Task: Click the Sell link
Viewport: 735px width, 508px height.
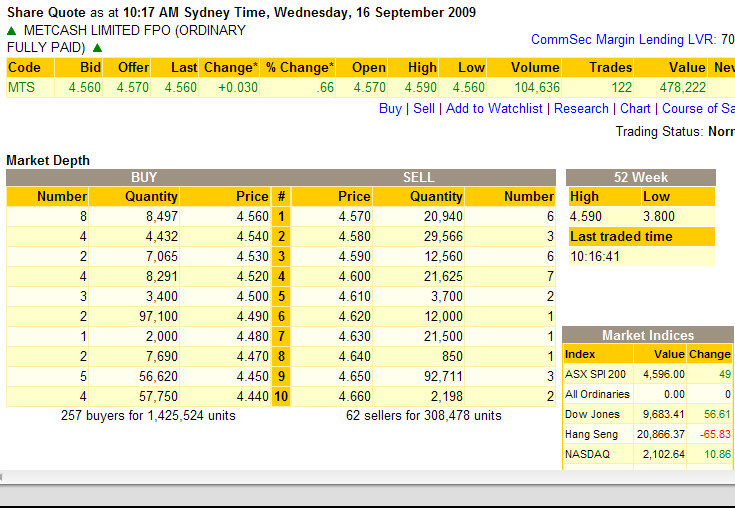Action: [x=424, y=109]
